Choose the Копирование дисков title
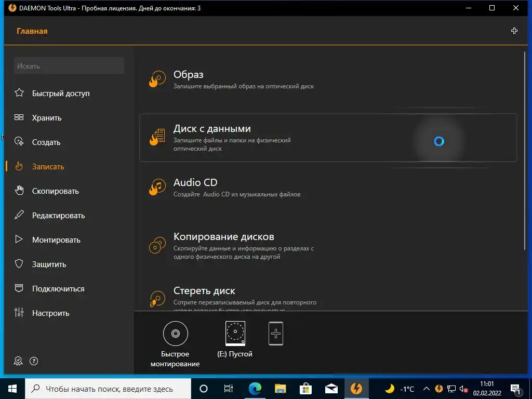The image size is (532, 399). point(223,236)
